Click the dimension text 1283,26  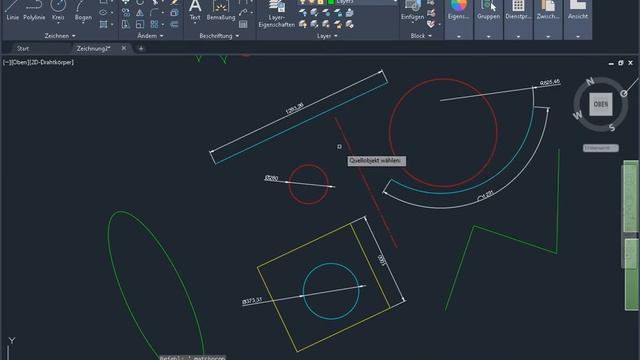pyautogui.click(x=294, y=109)
